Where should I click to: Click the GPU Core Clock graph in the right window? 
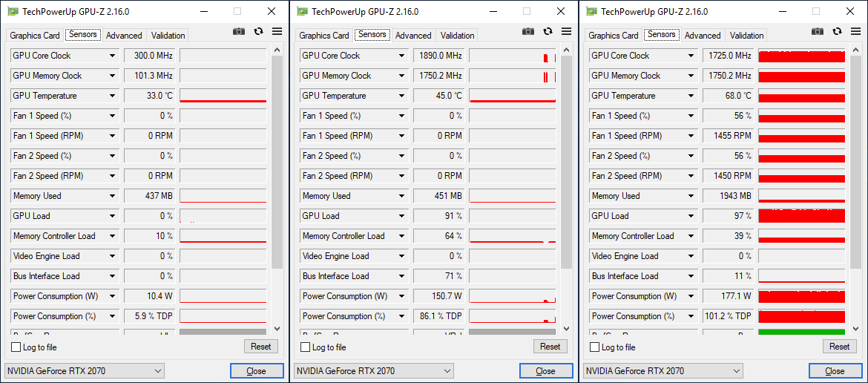pos(801,56)
